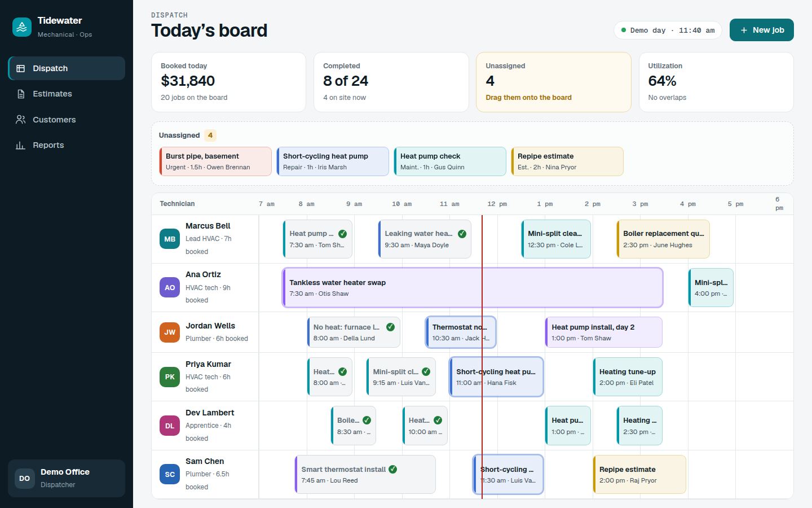The image size is (812, 508).
Task: Open the Completed 8 of 24 card
Action: (391, 82)
